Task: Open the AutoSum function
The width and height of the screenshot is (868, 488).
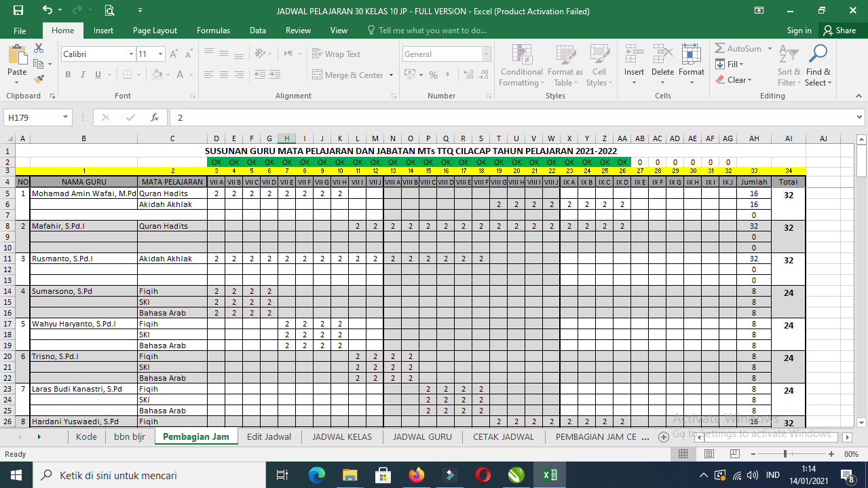Action: pyautogui.click(x=738, y=49)
